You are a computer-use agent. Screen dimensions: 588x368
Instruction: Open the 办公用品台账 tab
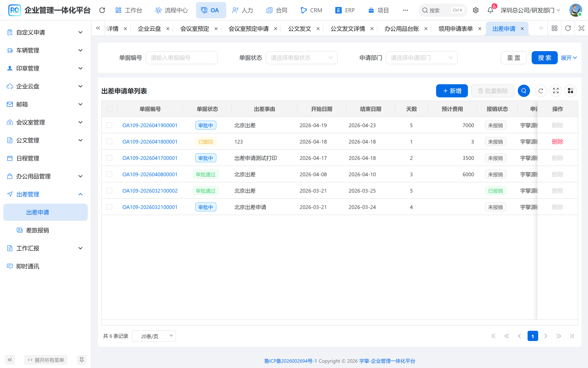(x=402, y=29)
